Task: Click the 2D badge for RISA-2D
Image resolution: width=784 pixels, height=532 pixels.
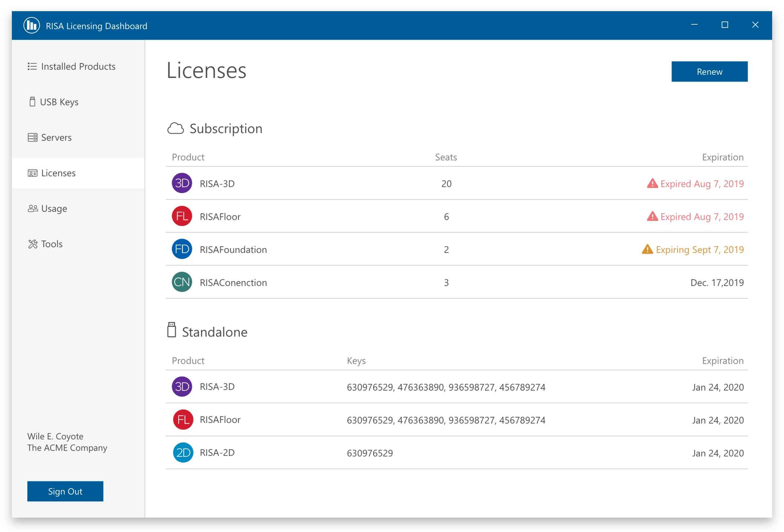Action: pyautogui.click(x=183, y=453)
